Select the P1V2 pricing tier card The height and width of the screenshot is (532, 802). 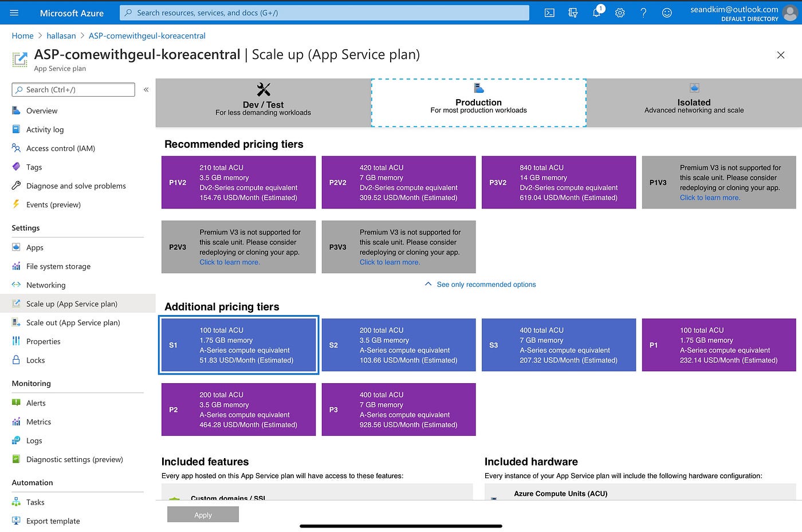238,182
